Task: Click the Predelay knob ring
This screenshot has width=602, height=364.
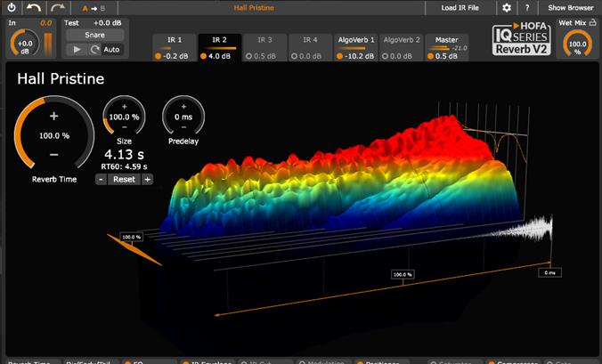Action: click(x=183, y=115)
